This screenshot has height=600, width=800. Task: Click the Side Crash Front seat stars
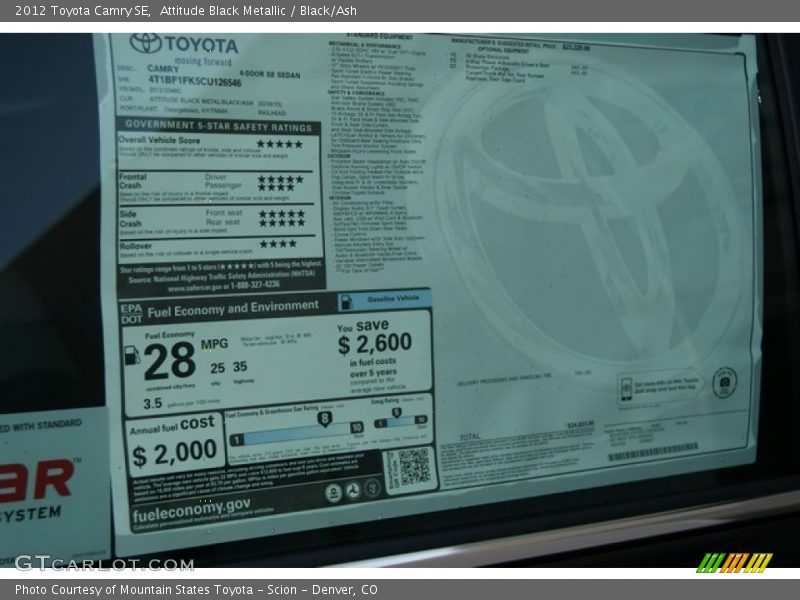pyautogui.click(x=282, y=214)
